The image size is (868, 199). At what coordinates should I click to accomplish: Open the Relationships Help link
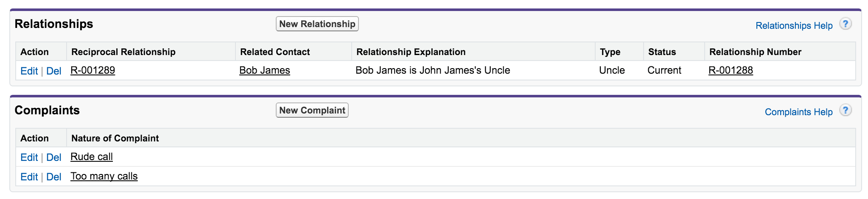click(794, 26)
